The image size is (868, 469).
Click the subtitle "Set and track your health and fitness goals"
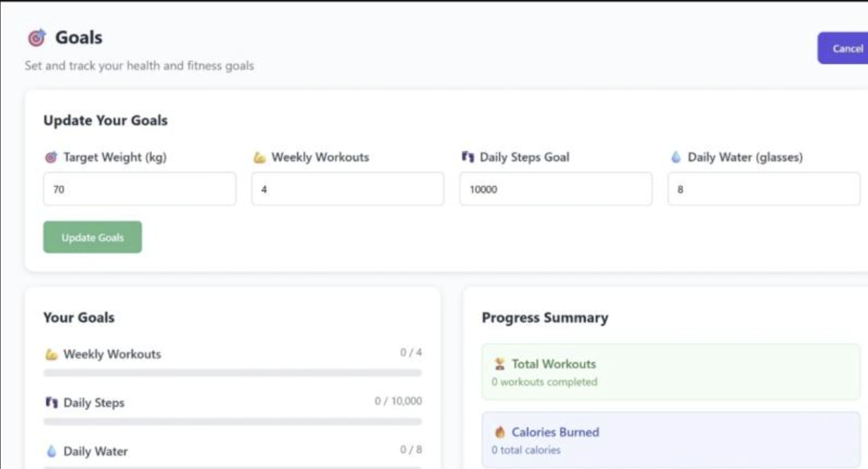(x=139, y=66)
